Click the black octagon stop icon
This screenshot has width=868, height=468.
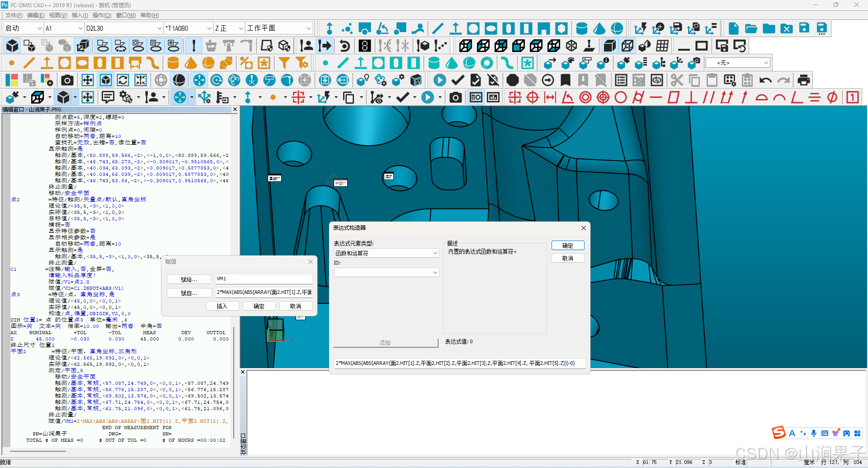coord(512,80)
